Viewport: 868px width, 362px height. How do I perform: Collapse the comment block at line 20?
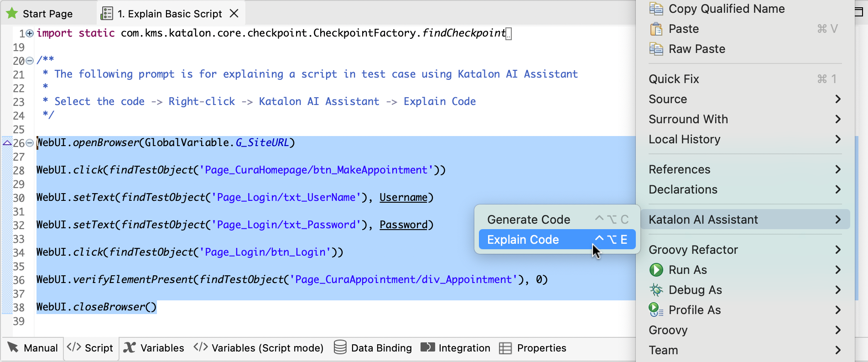(30, 61)
